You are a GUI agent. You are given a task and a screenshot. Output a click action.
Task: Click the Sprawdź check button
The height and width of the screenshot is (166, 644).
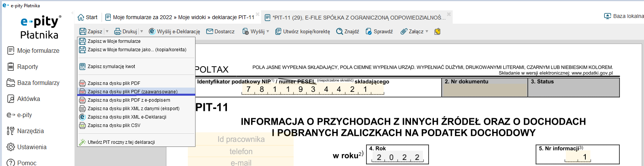[x=379, y=31]
